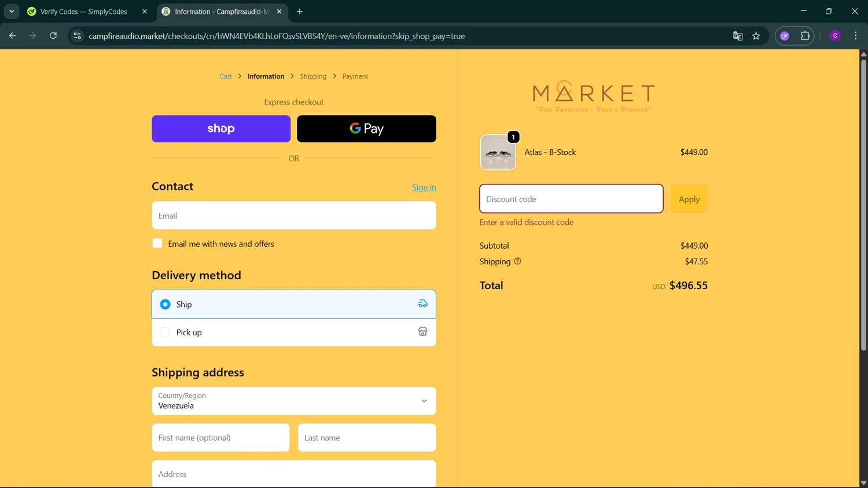Focus the First name field
868x488 pixels.
pos(220,438)
